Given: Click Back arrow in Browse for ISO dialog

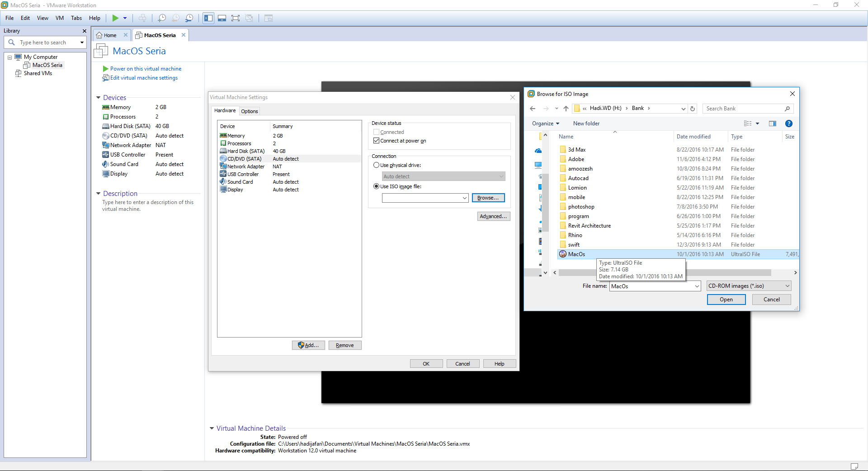Looking at the screenshot, I should 533,109.
